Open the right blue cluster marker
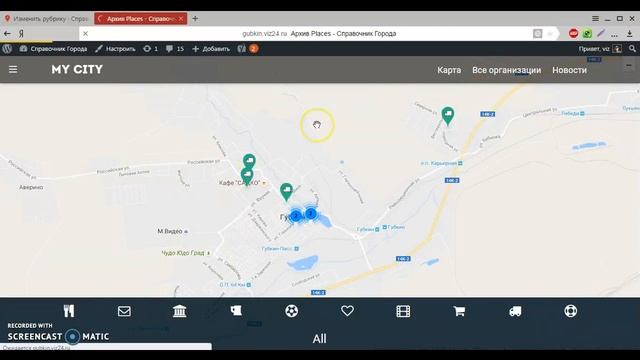640x360 pixels. (x=311, y=213)
